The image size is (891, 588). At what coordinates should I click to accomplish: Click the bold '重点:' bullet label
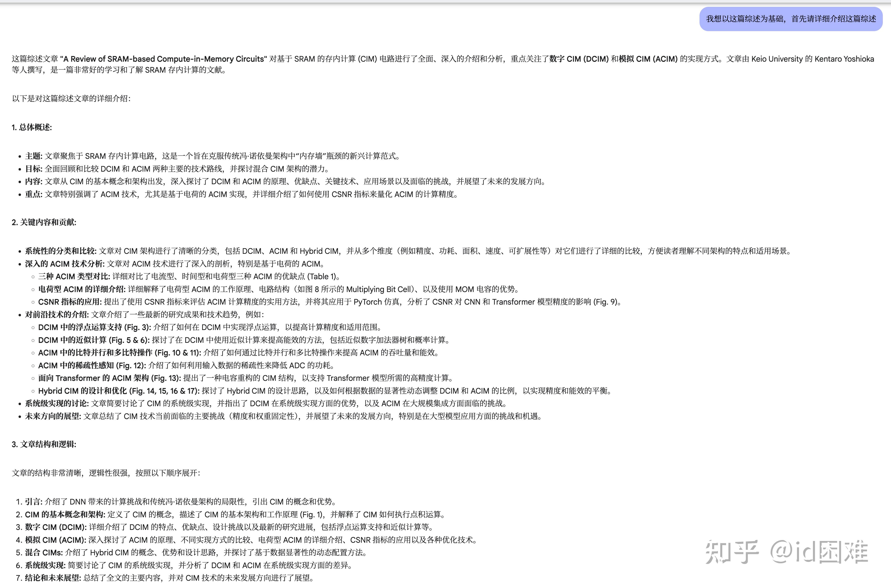tap(33, 194)
